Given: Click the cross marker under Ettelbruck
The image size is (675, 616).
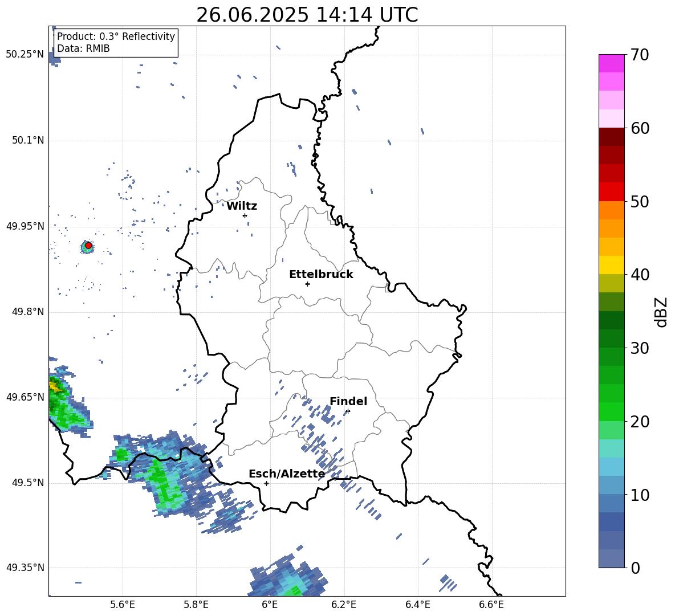Looking at the screenshot, I should [307, 284].
